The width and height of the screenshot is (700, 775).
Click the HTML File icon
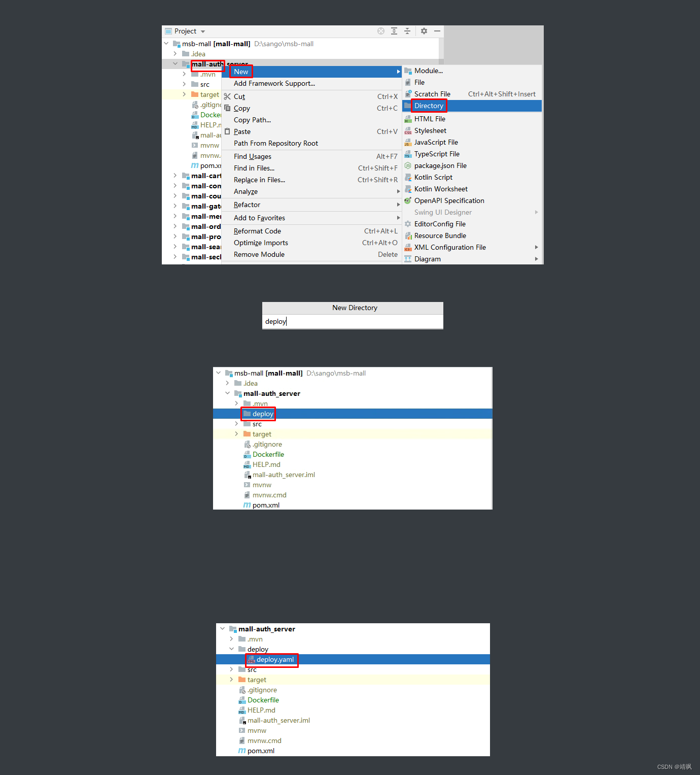coord(408,119)
